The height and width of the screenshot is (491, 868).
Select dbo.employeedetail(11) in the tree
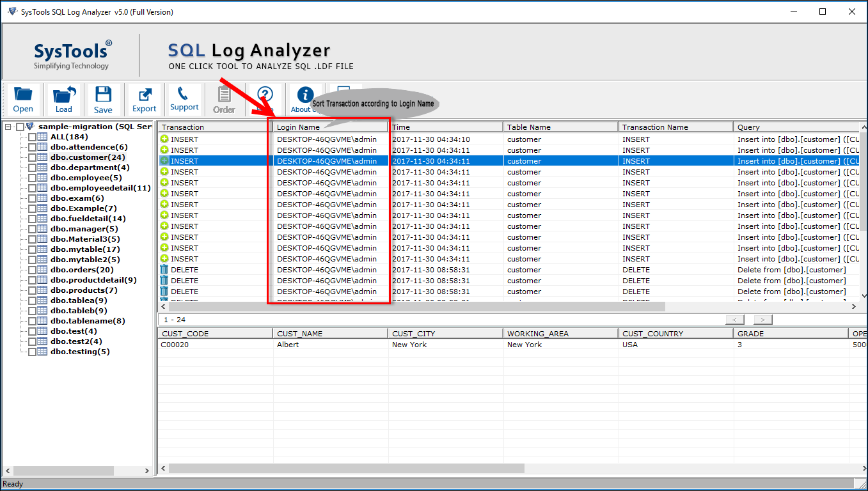100,188
